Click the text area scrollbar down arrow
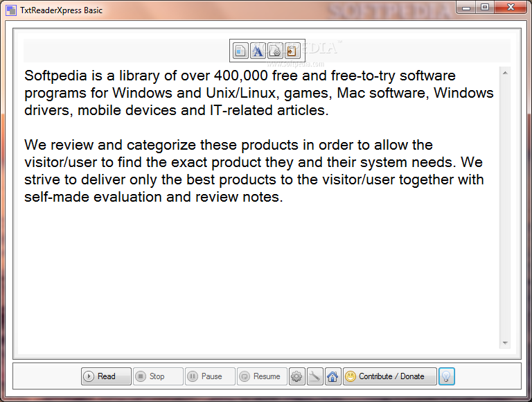 505,343
